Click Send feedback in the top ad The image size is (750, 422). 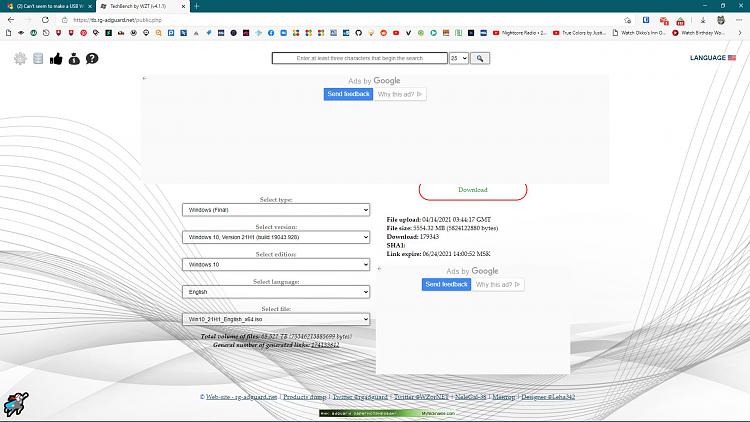pos(348,94)
